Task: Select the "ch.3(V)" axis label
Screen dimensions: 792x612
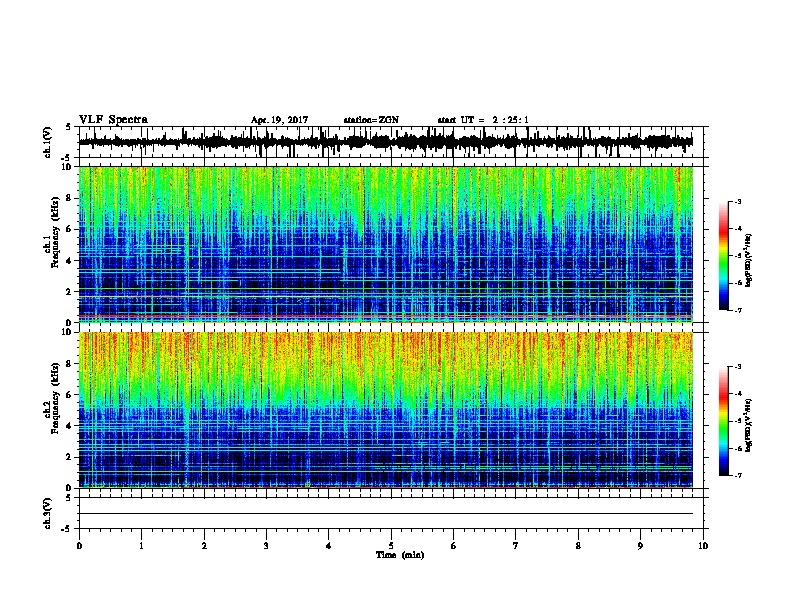Action: pos(48,514)
